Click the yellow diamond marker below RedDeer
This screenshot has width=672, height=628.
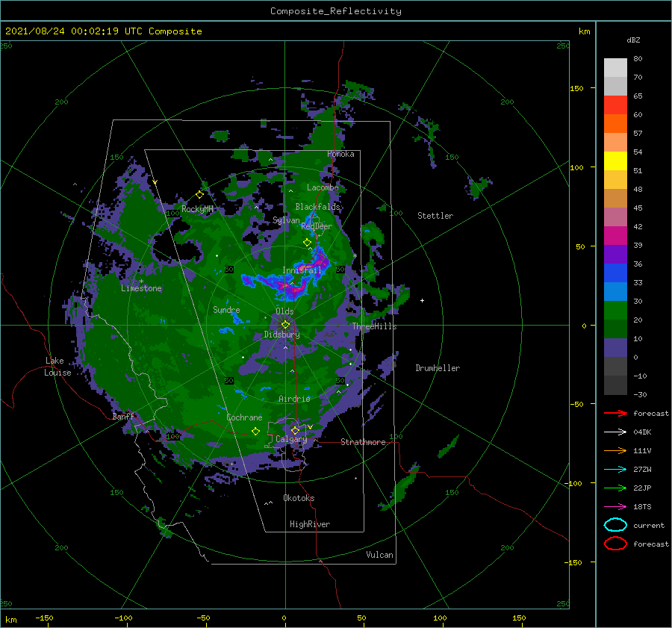pyautogui.click(x=307, y=243)
